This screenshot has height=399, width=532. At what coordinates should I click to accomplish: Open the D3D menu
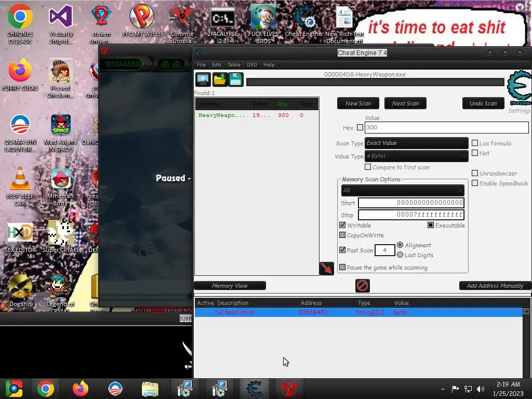pos(252,65)
